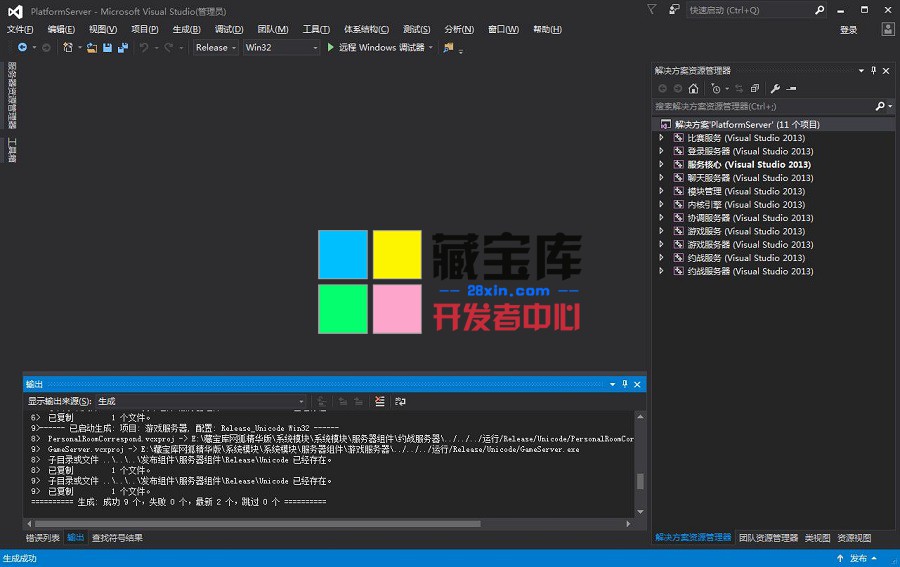Click the Quick Launch search field
900x567 pixels.
(x=750, y=10)
